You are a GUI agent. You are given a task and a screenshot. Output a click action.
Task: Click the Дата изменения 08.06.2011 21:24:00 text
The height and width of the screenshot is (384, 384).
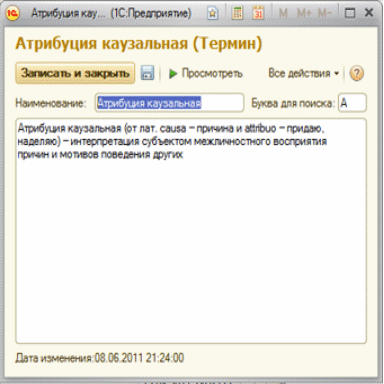pos(100,358)
